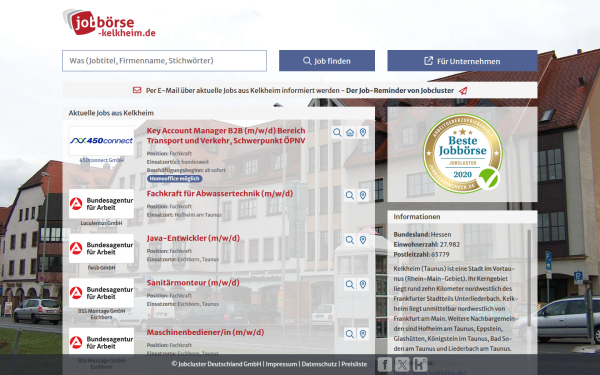Click map pin icon for Maschinenbediener/in job
The height and width of the screenshot is (375, 600).
(363, 334)
